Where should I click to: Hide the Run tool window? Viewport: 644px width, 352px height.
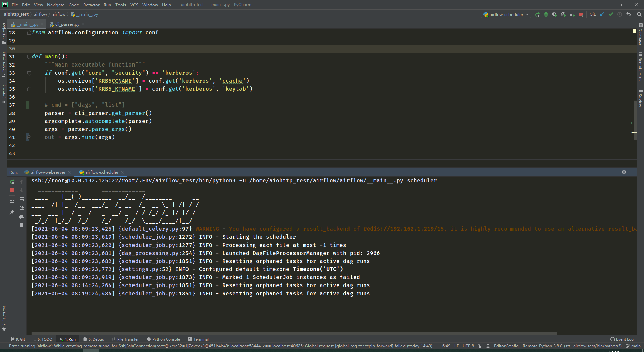coord(633,172)
